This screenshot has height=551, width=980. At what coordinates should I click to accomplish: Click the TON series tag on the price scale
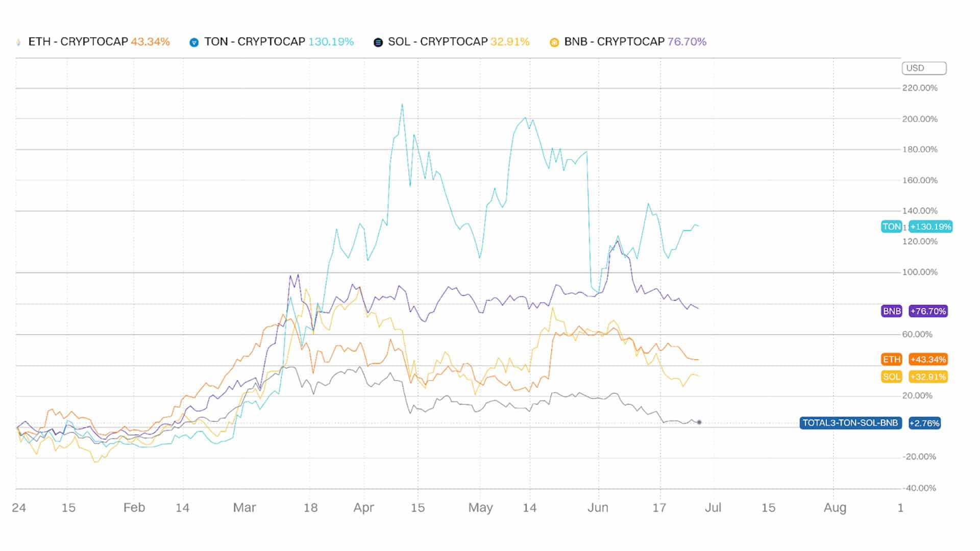[x=892, y=227]
